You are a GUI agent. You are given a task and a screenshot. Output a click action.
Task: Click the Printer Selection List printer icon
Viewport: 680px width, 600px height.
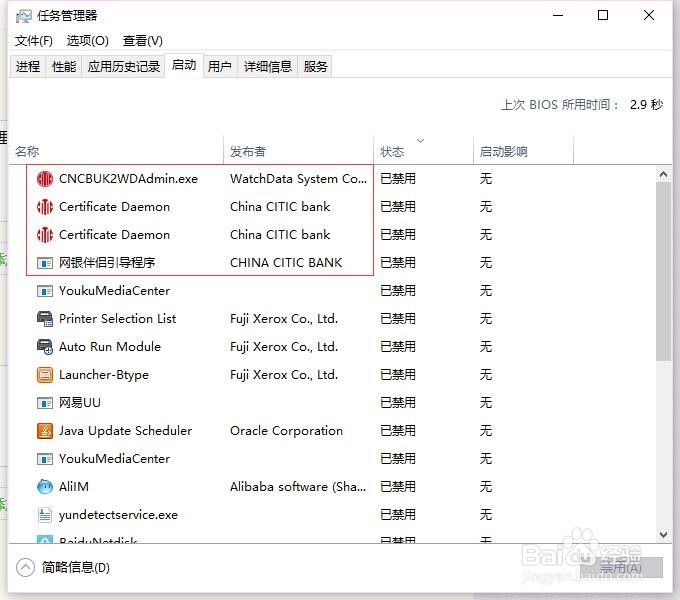point(45,319)
